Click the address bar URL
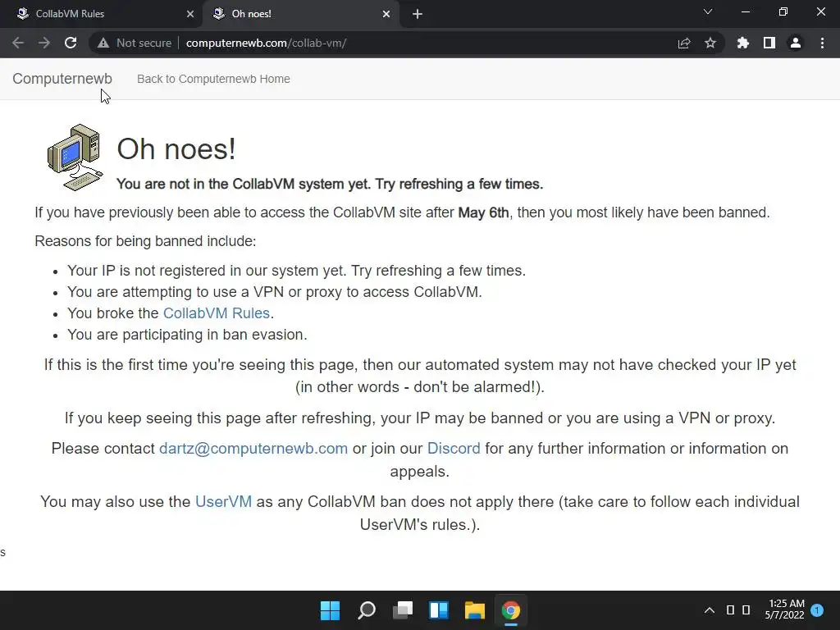The width and height of the screenshot is (840, 630). coord(267,43)
